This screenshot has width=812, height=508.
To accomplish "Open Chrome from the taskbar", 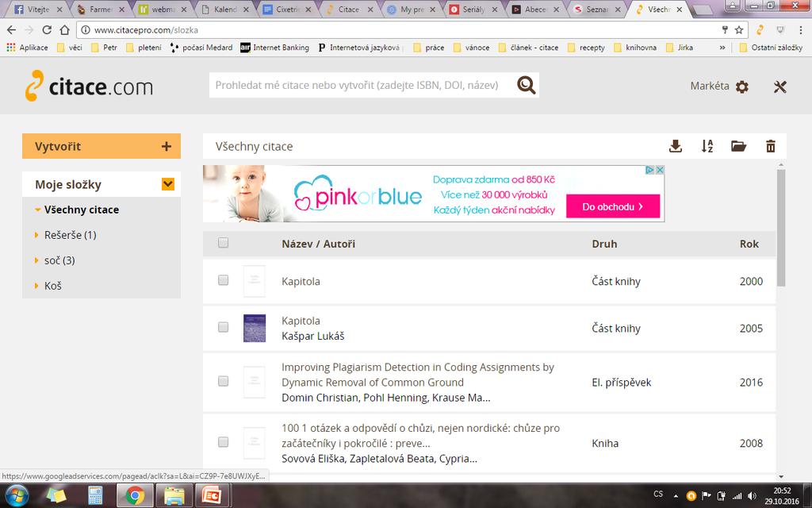I will click(x=135, y=495).
